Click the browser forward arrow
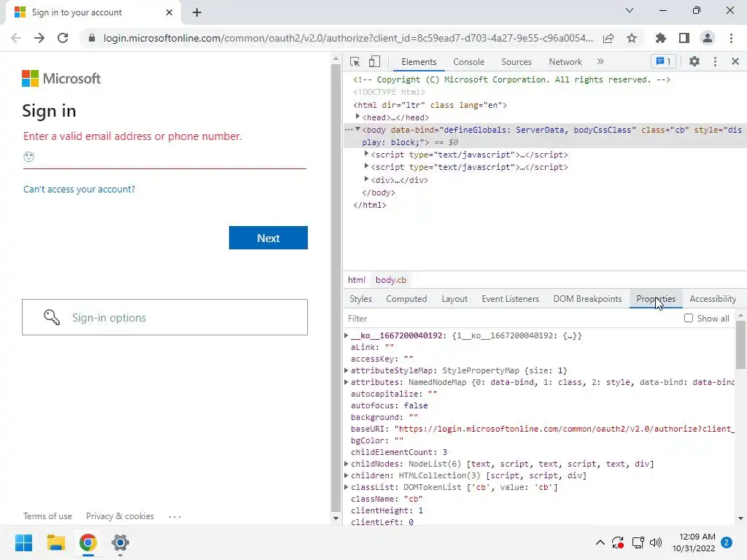 tap(39, 38)
